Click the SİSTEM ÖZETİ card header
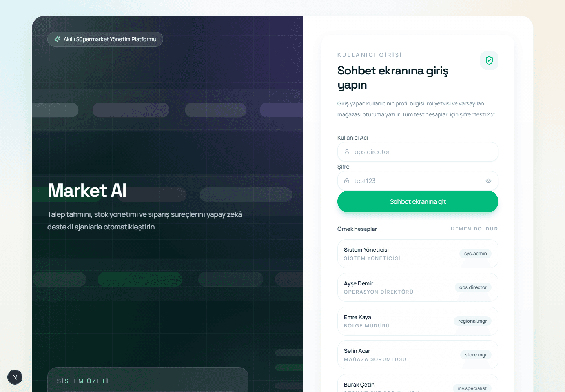Screen dimensions: 565x392 point(83,381)
